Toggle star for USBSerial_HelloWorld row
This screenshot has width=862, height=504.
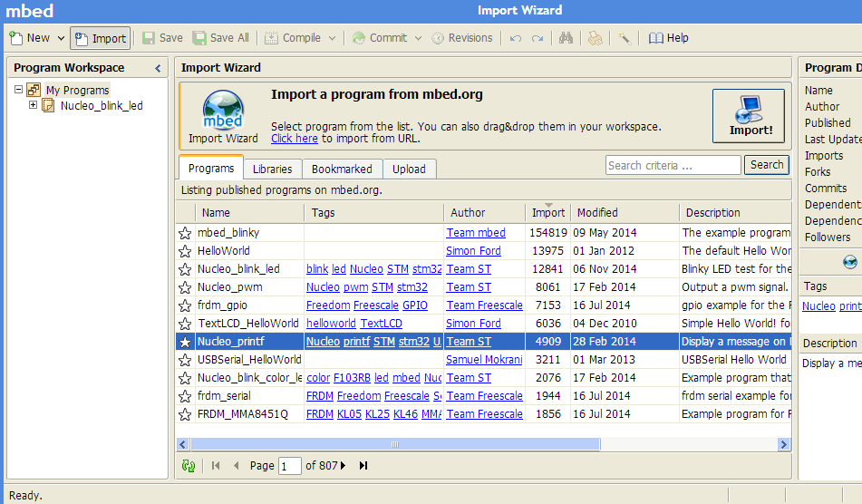coord(185,360)
